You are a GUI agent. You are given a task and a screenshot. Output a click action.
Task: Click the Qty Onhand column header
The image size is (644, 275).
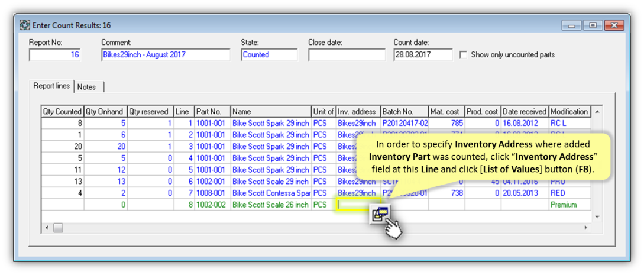click(105, 112)
